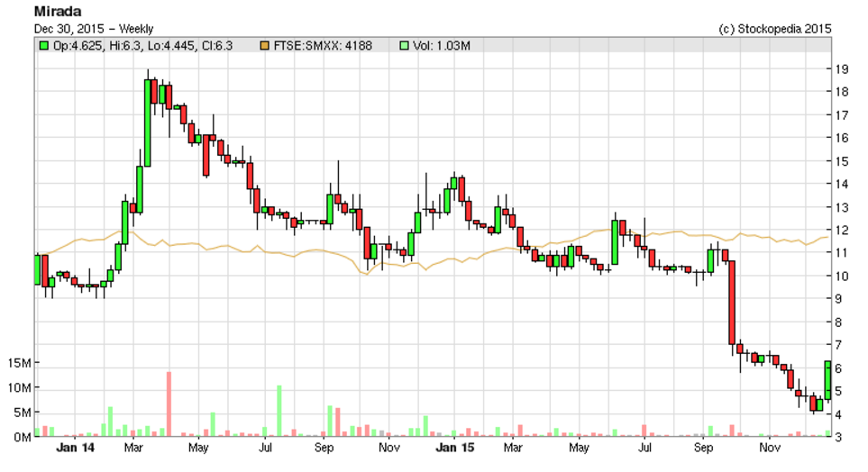The width and height of the screenshot is (868, 472).
Task: Click the tall green volume bar in July 2014
Action: [x=279, y=411]
